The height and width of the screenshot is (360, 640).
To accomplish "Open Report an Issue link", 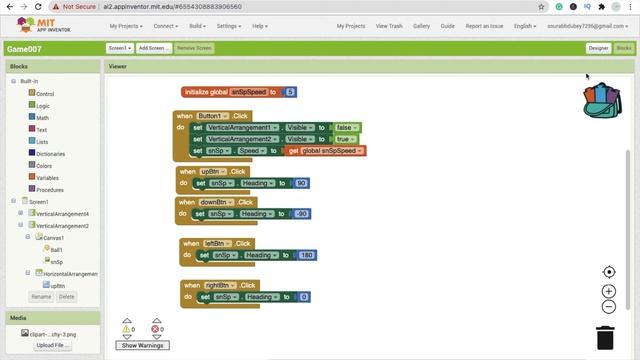I will click(484, 26).
